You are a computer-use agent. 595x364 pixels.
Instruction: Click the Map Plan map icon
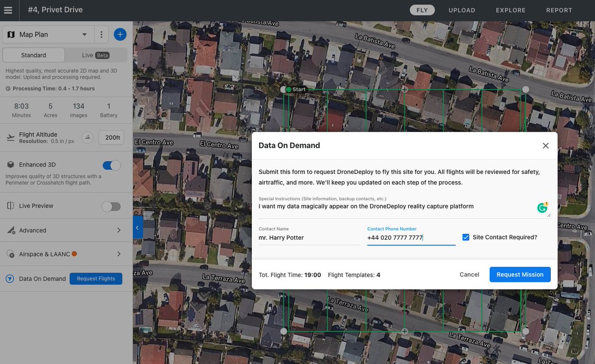pyautogui.click(x=11, y=35)
